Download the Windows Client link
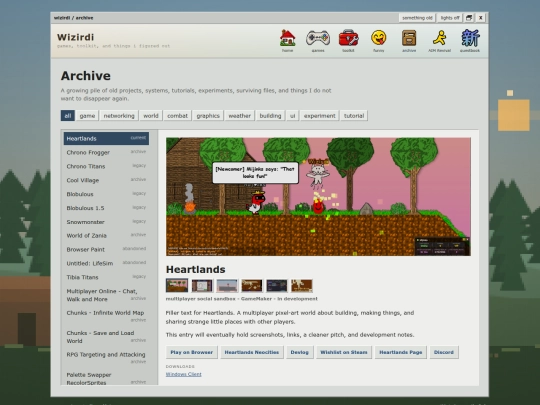540x405 pixels. pos(184,374)
